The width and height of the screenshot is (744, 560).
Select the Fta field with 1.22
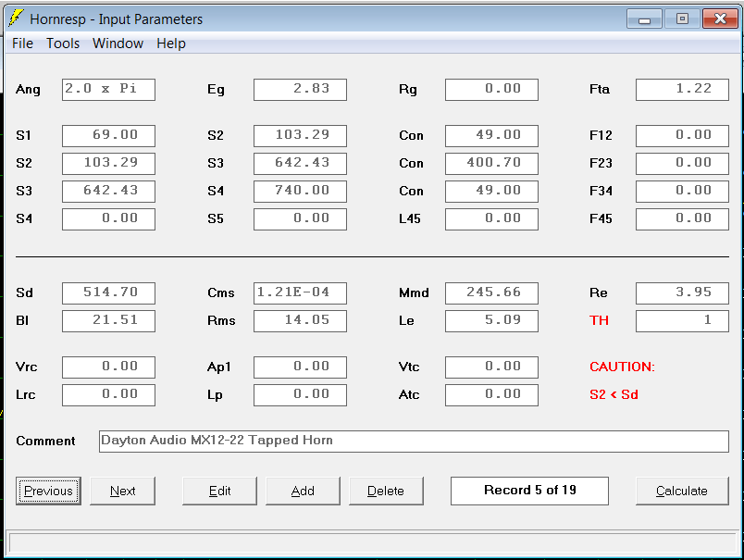(682, 90)
